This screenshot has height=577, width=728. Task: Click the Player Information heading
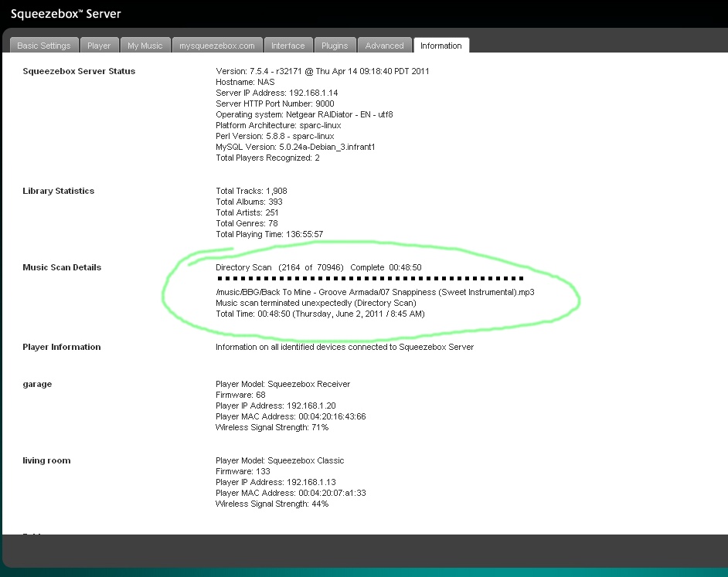[x=62, y=347]
